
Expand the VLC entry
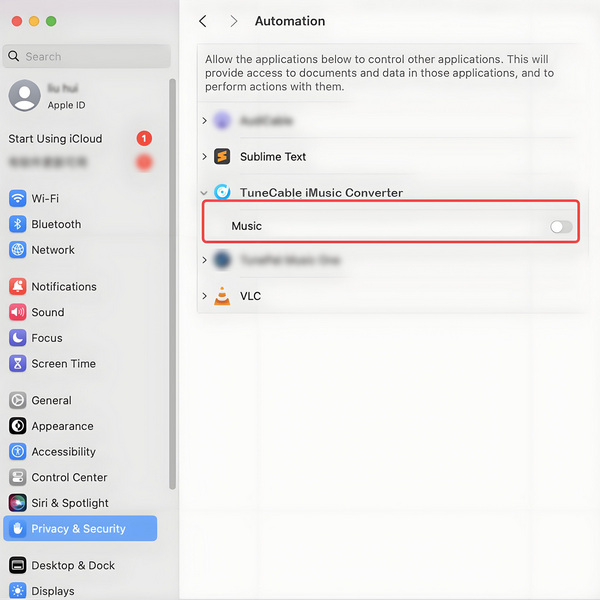click(204, 296)
